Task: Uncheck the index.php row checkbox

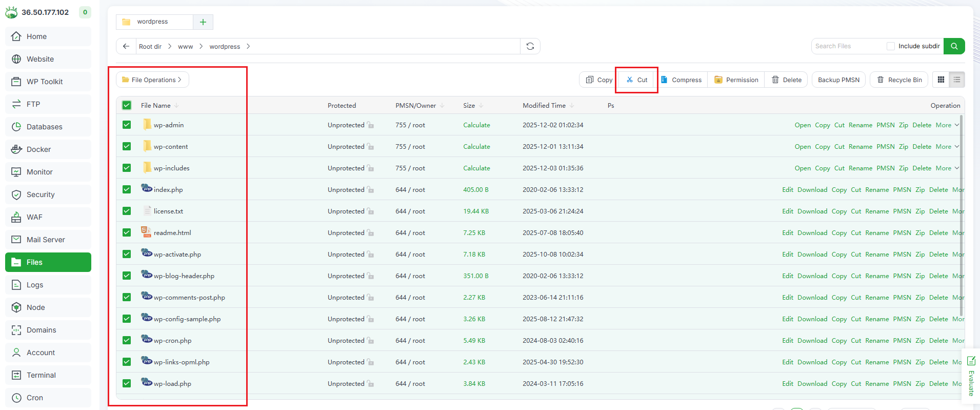Action: 127,189
